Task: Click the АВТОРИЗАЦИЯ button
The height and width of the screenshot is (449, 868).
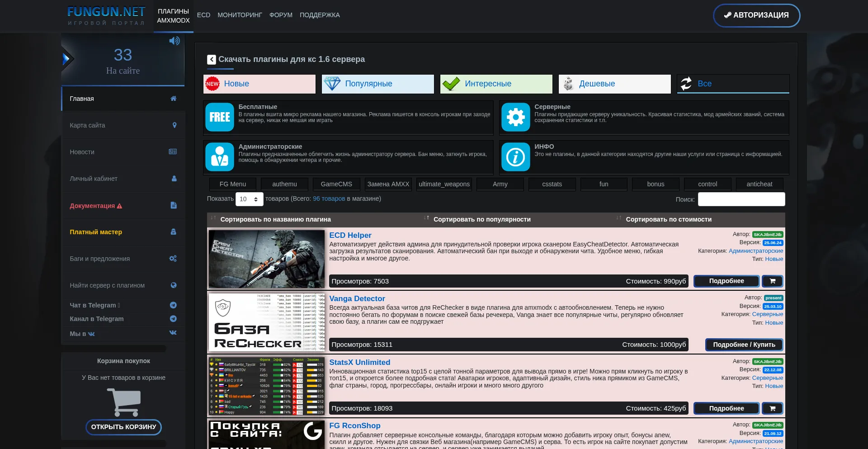Action: click(x=756, y=15)
